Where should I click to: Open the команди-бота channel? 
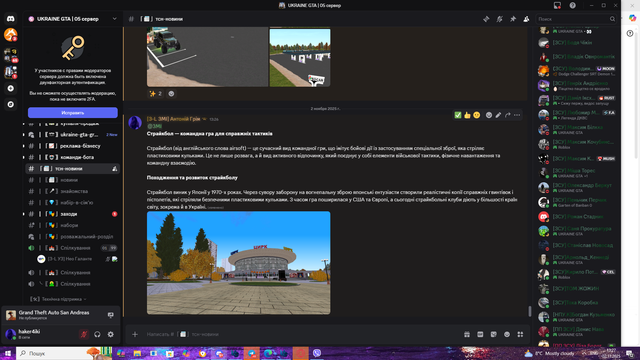point(73,157)
